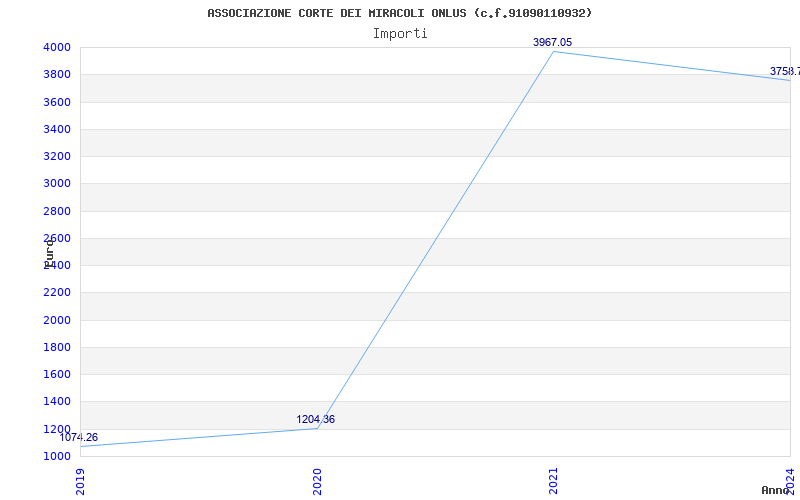Click the 1000 y-axis tick label

click(x=57, y=456)
